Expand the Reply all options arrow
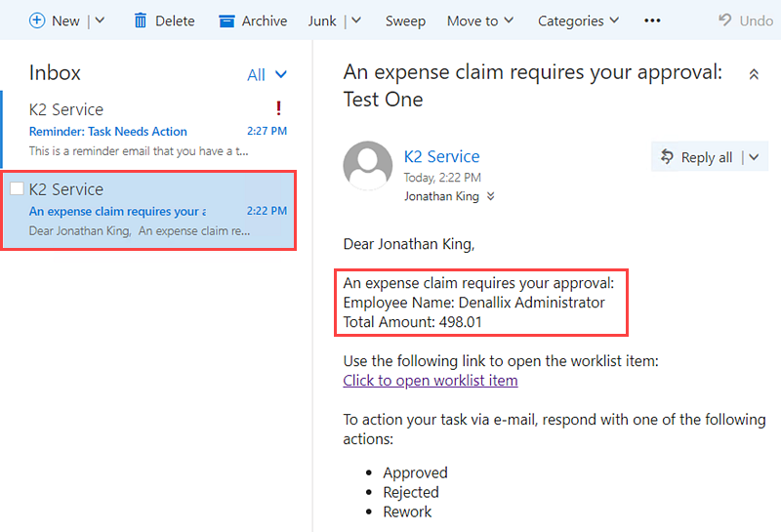The height and width of the screenshot is (532, 781). pyautogui.click(x=754, y=157)
